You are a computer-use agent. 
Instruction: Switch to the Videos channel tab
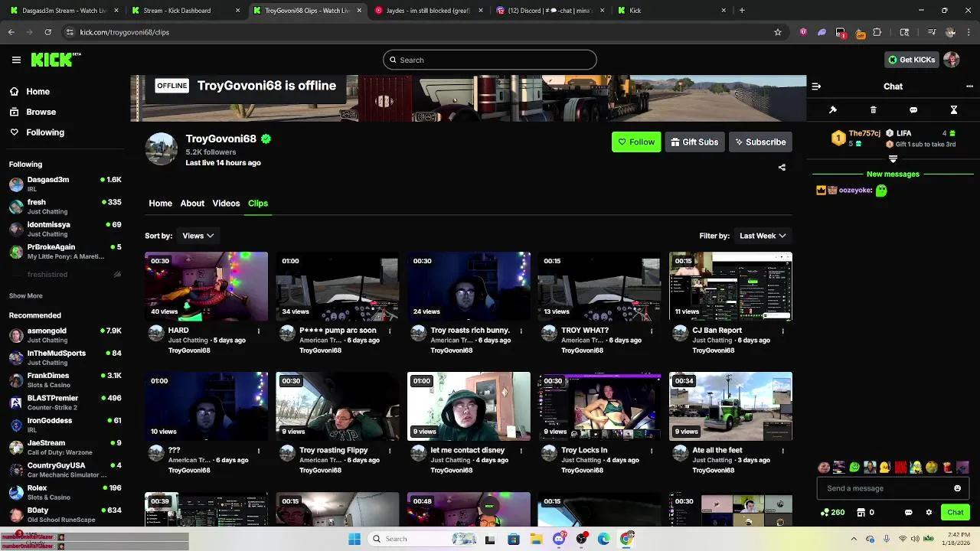pos(226,204)
